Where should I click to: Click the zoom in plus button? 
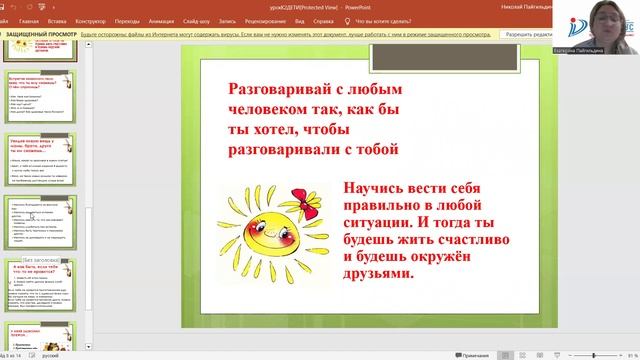point(620,356)
